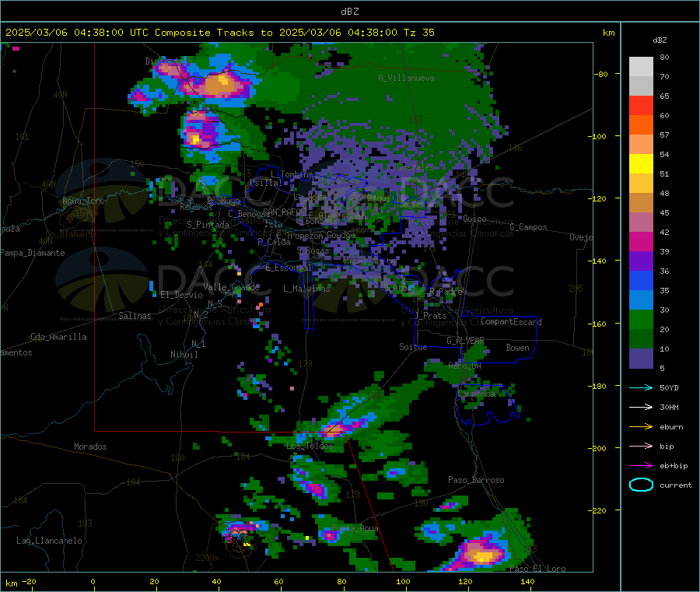Click the L_Malvinas map label
The image size is (700, 592).
point(306,289)
